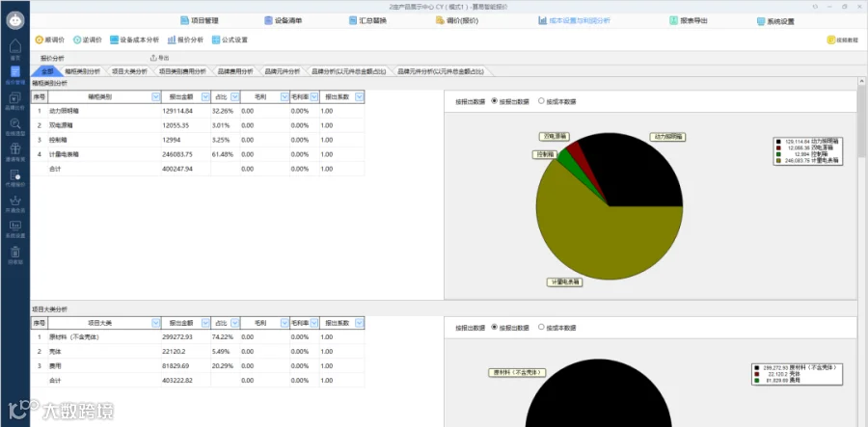Open 开通会员 crown icon in sidebar
This screenshot has width=868, height=427.
tap(14, 203)
